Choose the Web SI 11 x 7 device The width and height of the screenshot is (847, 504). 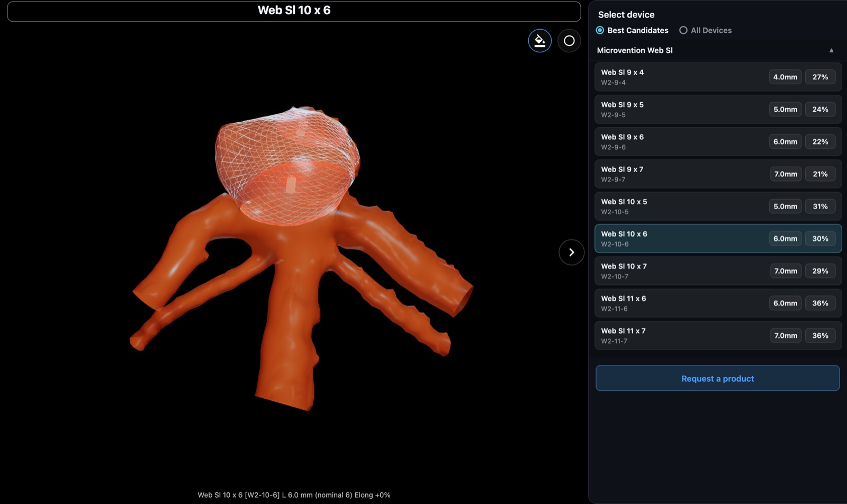718,335
